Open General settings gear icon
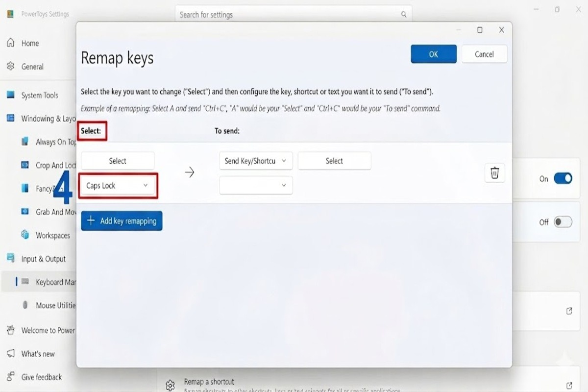Screen dimensions: 588x392 pos(10,66)
